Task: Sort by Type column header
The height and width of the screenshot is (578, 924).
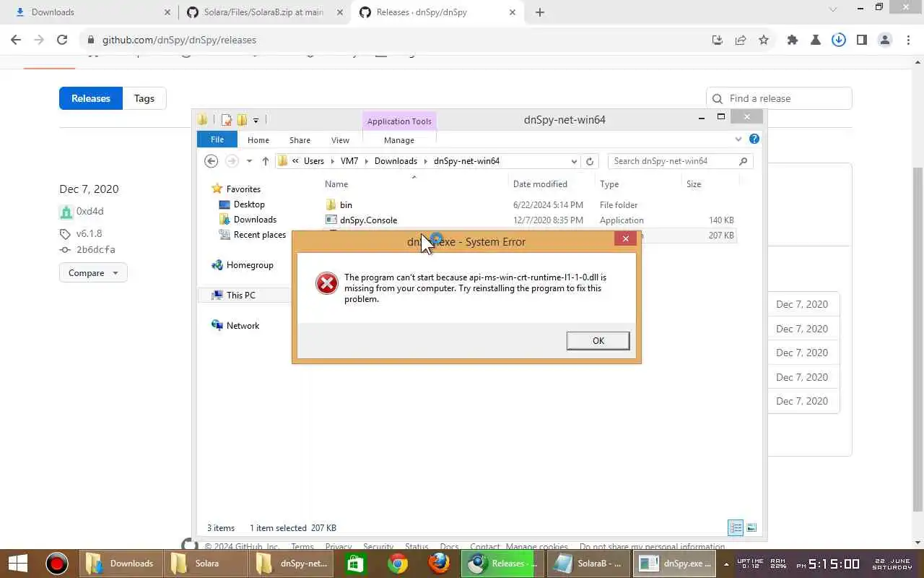Action: coord(609,184)
